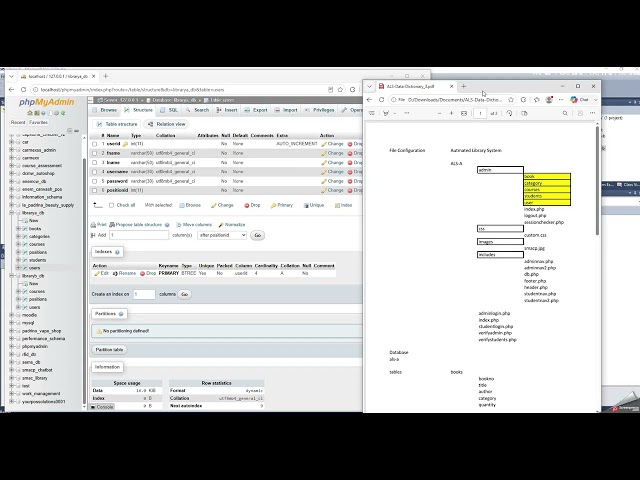Click the PDF page view icon
Viewport: 640px width, 480px height.
tap(525, 113)
